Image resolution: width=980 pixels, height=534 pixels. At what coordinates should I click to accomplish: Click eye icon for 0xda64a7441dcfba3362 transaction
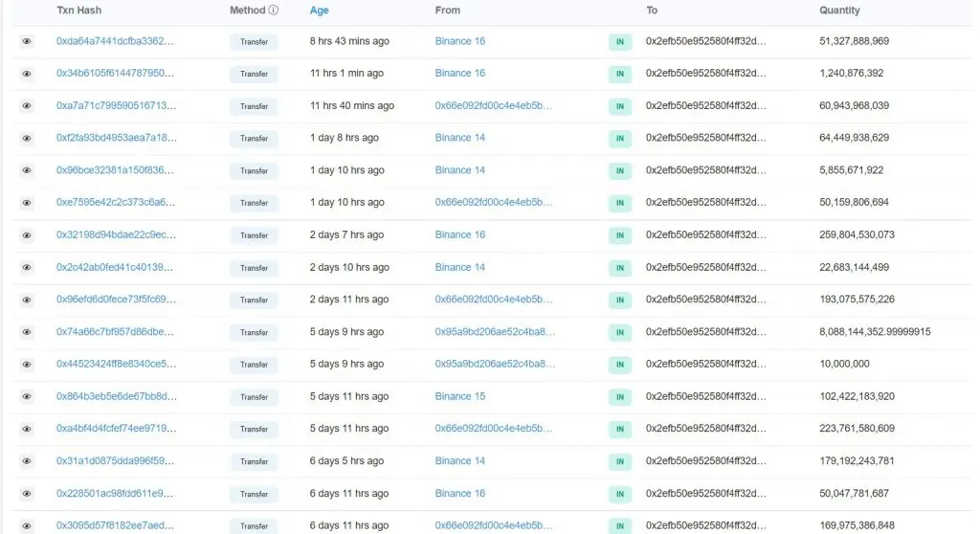(x=26, y=41)
